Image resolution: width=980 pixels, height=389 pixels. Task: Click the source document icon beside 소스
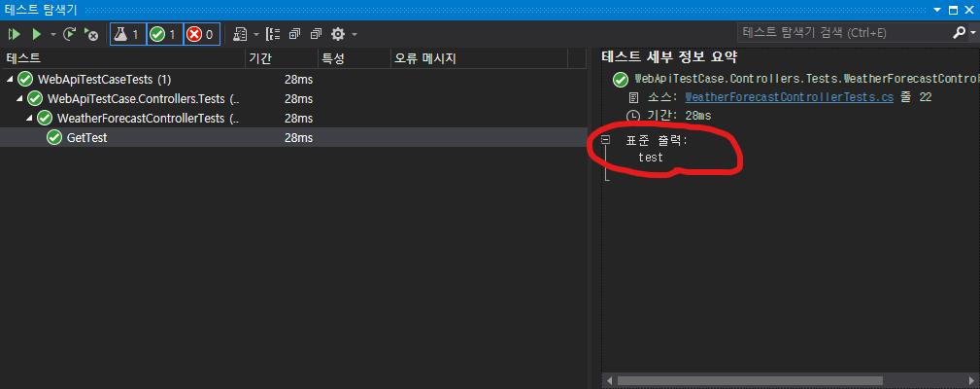coord(634,97)
